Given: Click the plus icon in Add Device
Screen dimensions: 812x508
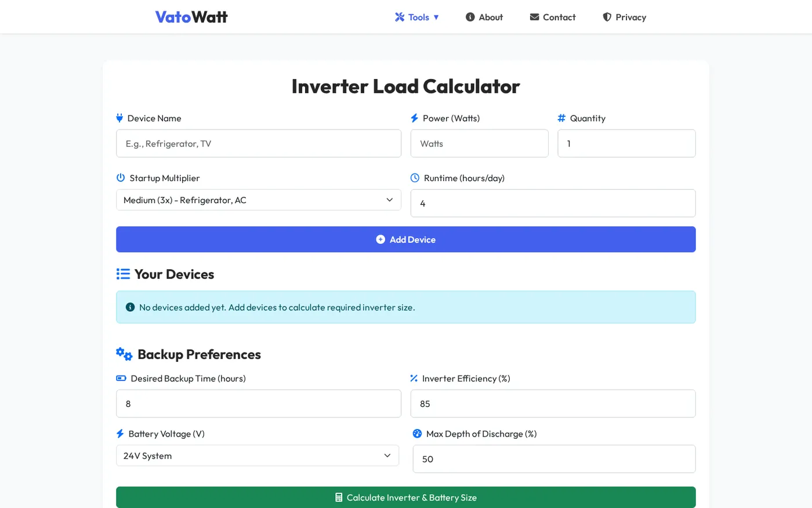Looking at the screenshot, I should click(380, 239).
